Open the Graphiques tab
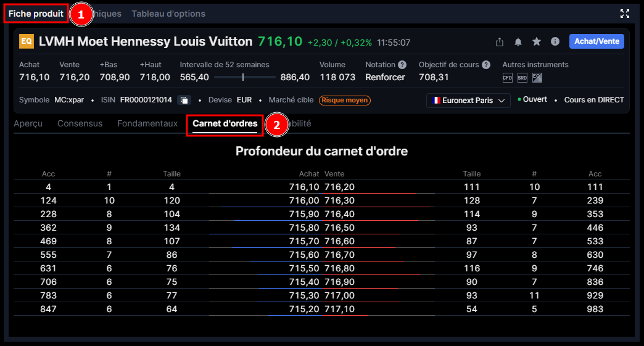 (107, 14)
